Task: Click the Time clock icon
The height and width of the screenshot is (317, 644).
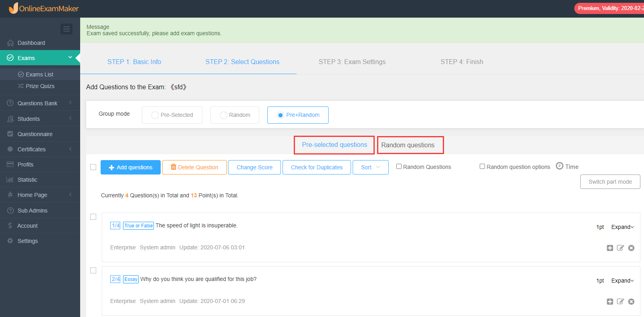Action: (559, 166)
